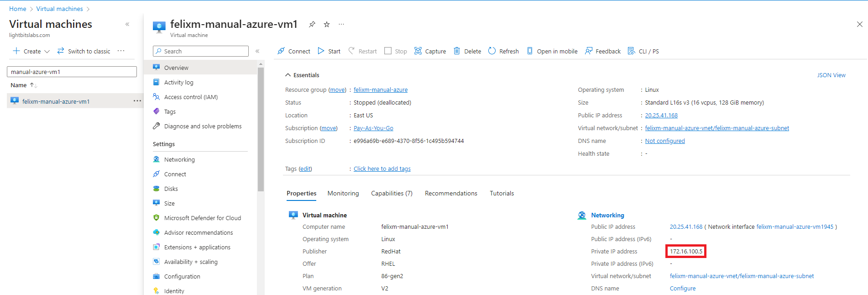This screenshot has width=868, height=295.
Task: Add VM to favorites with star icon
Action: click(327, 24)
